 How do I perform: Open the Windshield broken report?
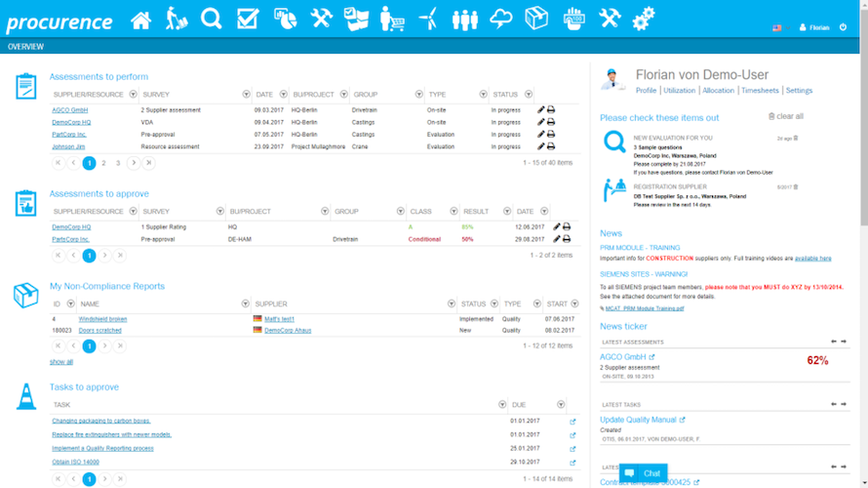tap(102, 319)
